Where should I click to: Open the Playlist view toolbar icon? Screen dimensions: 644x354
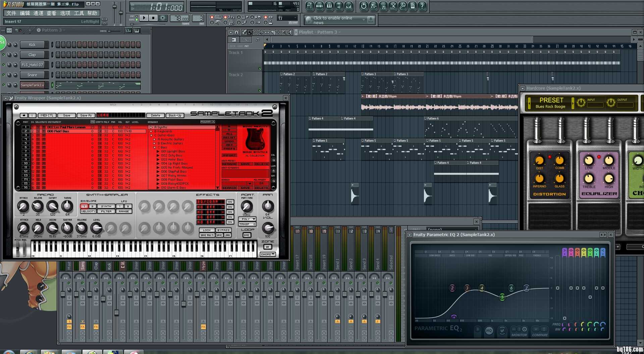tap(310, 6)
